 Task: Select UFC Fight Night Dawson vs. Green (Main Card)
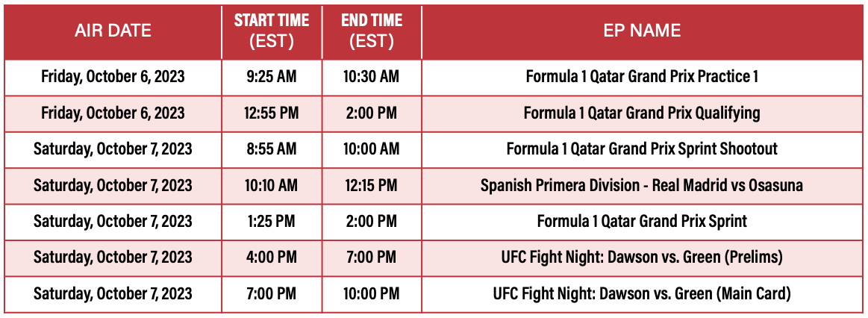[x=642, y=294]
